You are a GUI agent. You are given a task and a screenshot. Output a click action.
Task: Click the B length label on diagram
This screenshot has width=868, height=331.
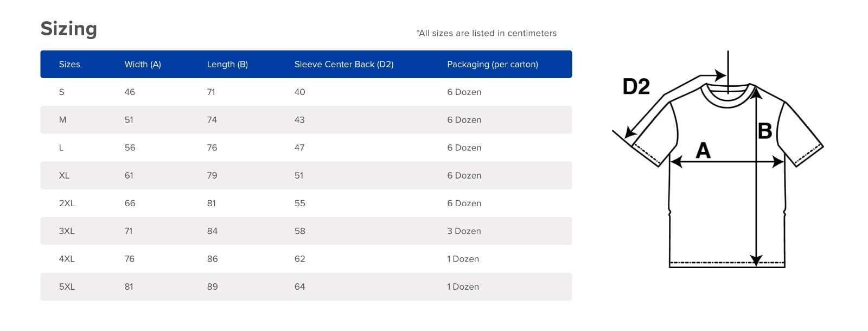(764, 131)
